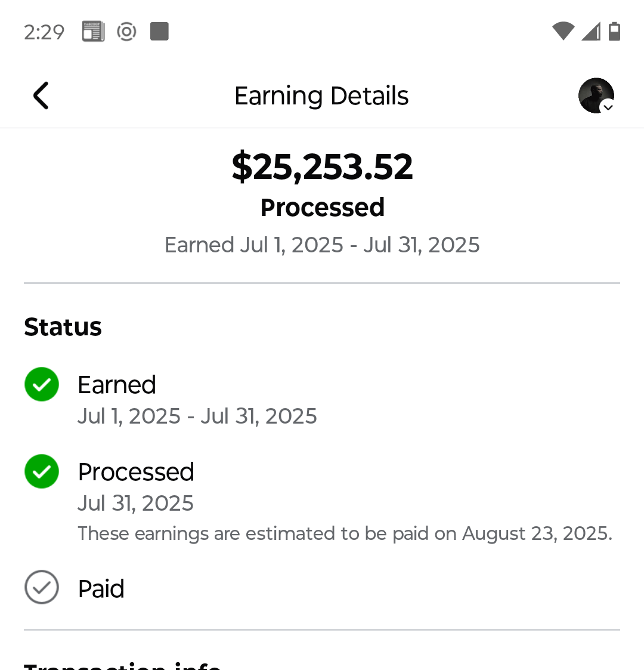
Task: Tap the Wi-Fi signal icon
Action: pos(563,32)
